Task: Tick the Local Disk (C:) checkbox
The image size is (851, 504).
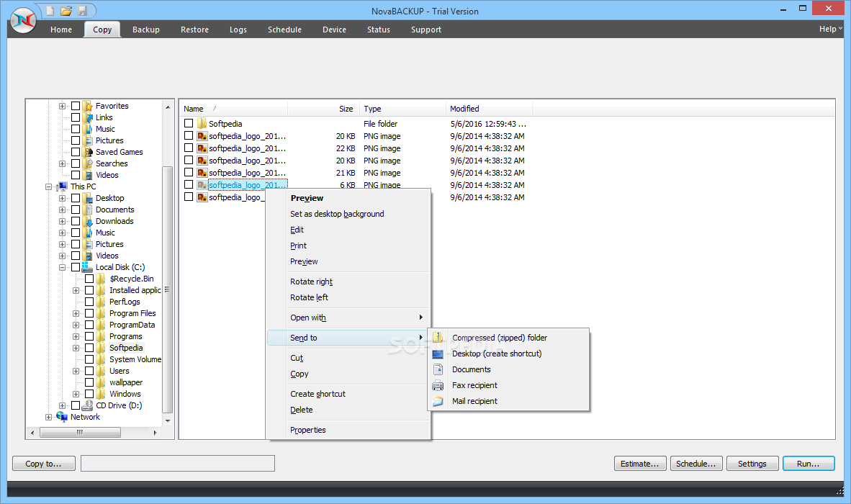Action: click(76, 267)
